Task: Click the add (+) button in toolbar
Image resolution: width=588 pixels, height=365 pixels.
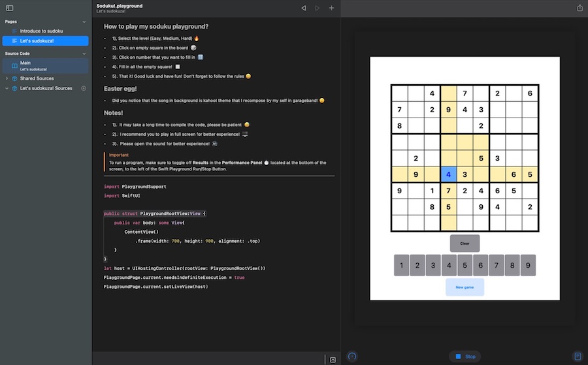Action: tap(331, 8)
